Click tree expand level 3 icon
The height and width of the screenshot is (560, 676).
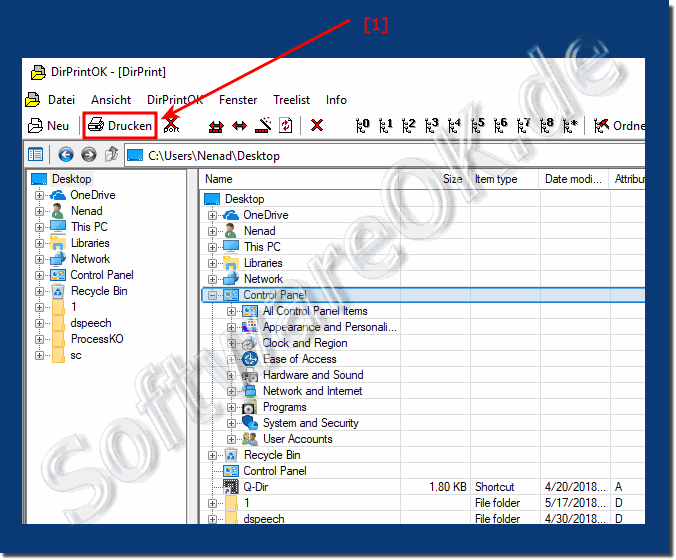pos(432,125)
